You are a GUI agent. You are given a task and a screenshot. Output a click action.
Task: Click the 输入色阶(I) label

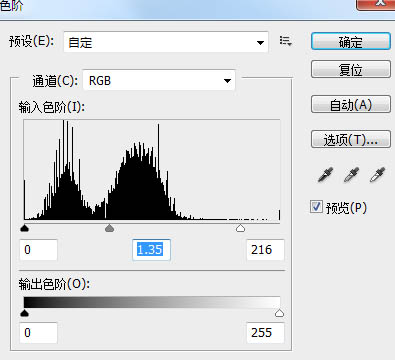coord(52,107)
